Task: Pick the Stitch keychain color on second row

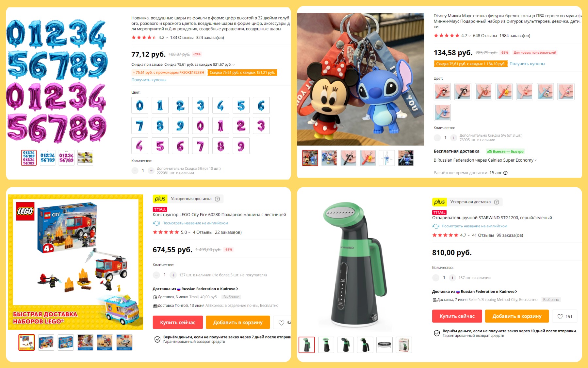Action: (x=442, y=112)
